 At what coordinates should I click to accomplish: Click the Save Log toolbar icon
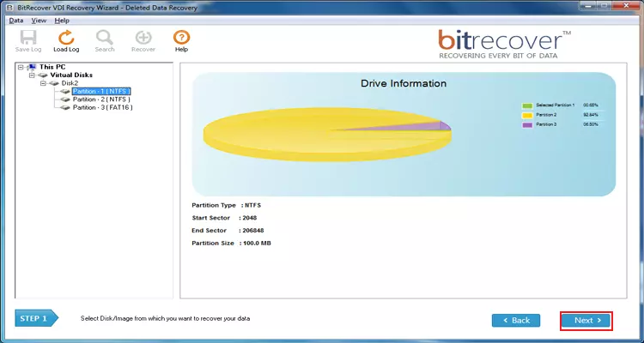pyautogui.click(x=28, y=38)
